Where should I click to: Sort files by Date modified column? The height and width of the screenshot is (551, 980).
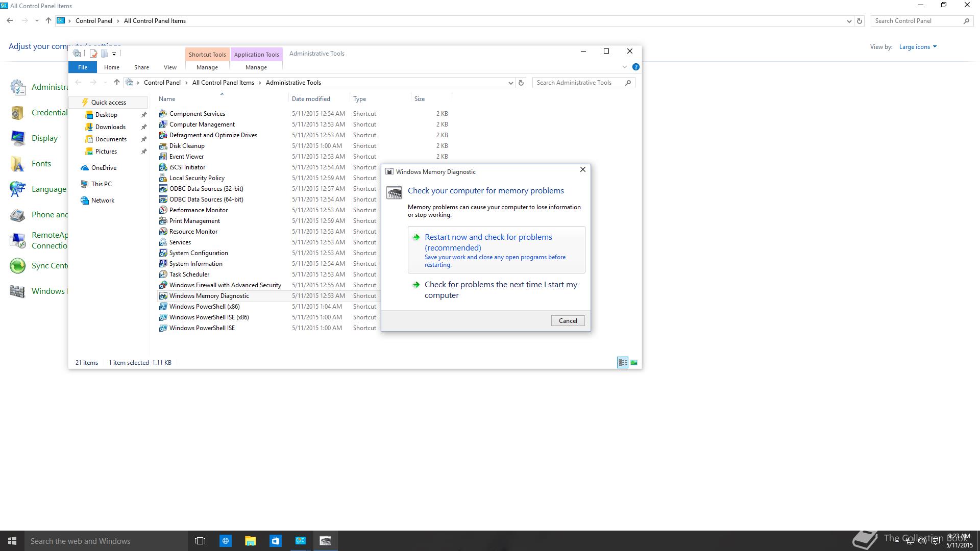[x=319, y=98]
